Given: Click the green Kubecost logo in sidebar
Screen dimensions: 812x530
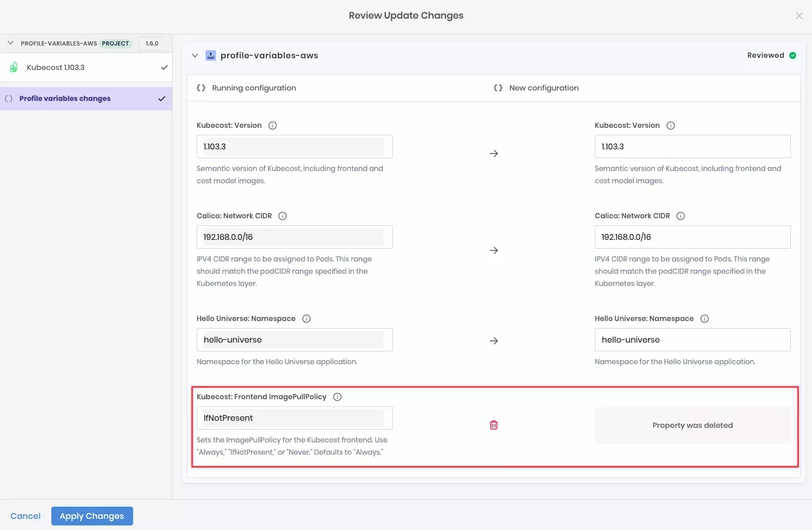Looking at the screenshot, I should tap(13, 67).
